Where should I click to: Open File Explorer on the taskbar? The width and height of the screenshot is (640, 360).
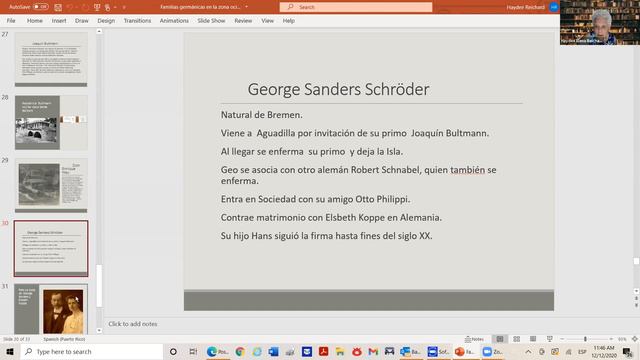pyautogui.click(x=340, y=351)
